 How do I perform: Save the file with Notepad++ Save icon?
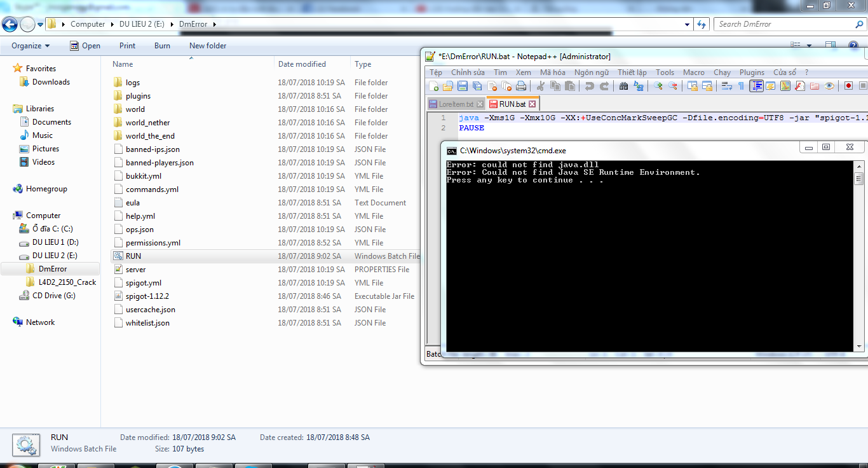[463, 86]
